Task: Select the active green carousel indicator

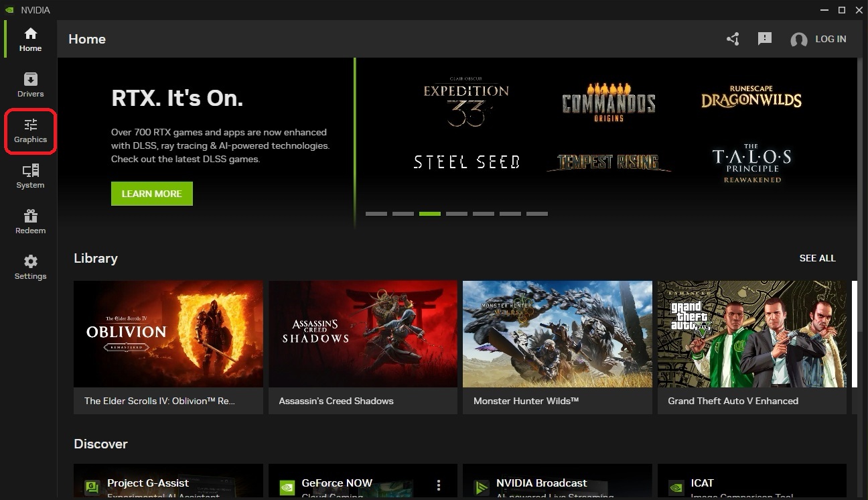Action: (x=430, y=214)
